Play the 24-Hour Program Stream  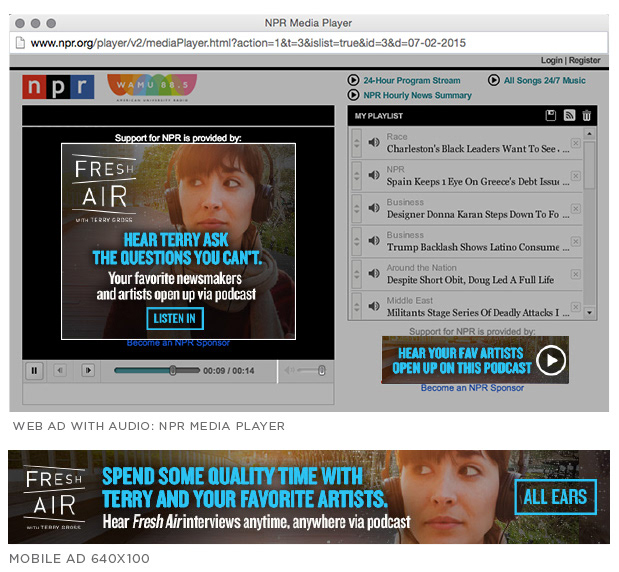point(353,80)
